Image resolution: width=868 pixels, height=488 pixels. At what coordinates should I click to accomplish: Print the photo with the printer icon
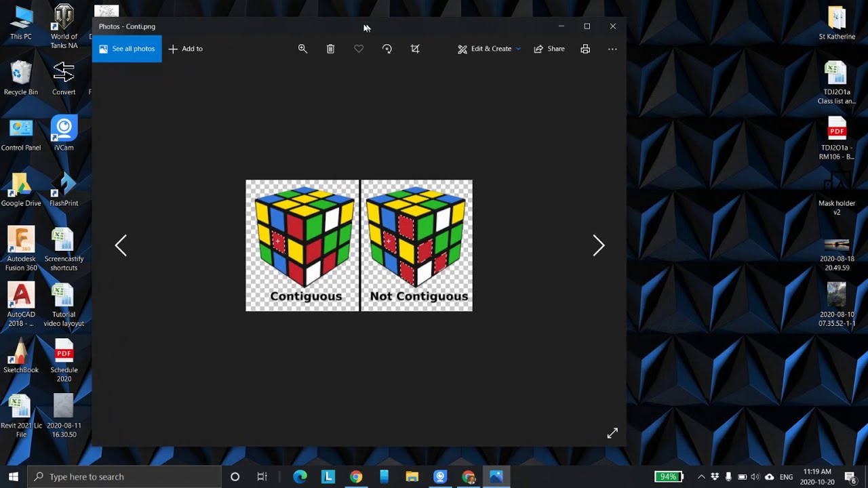[585, 49]
